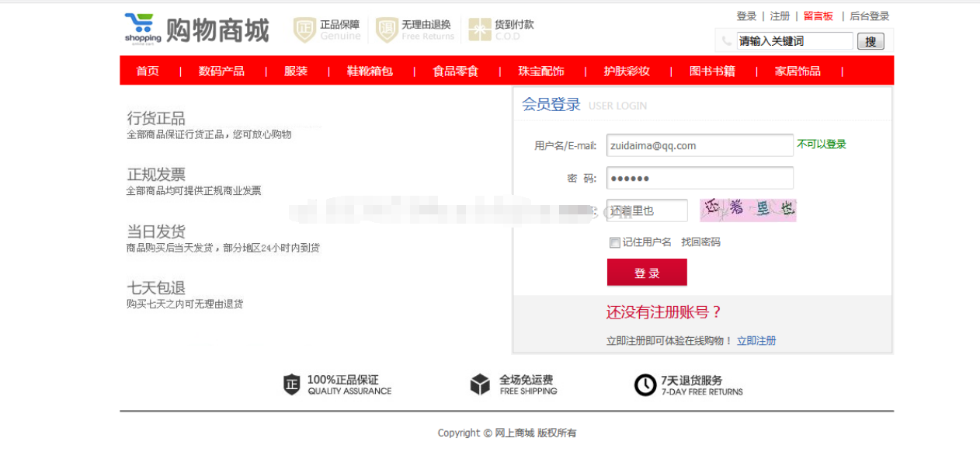Go to the 图书书籍 category
The image size is (980, 459).
712,71
